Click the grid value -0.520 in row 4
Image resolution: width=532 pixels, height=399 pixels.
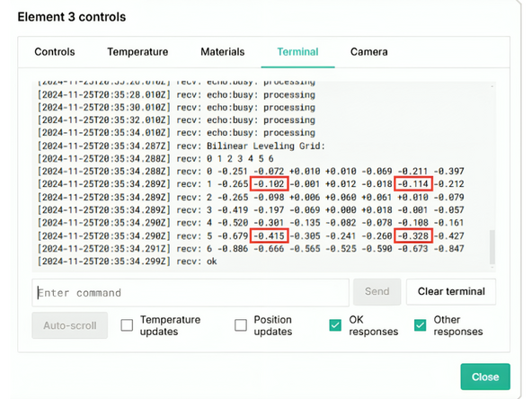(233, 223)
